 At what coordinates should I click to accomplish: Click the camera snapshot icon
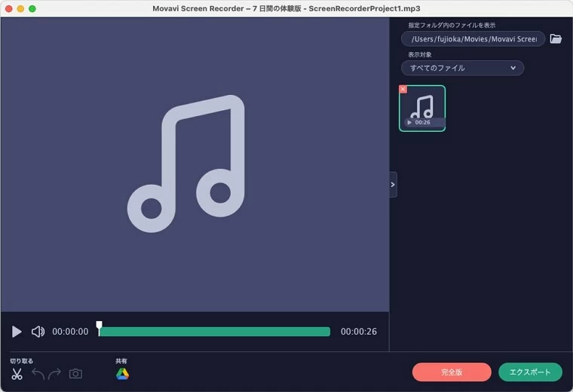coord(75,374)
